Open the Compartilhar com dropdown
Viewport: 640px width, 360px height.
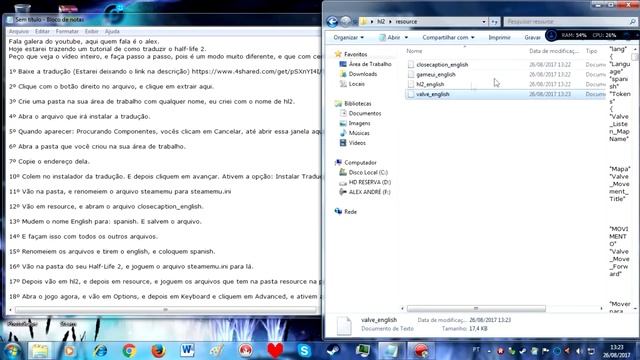point(448,37)
